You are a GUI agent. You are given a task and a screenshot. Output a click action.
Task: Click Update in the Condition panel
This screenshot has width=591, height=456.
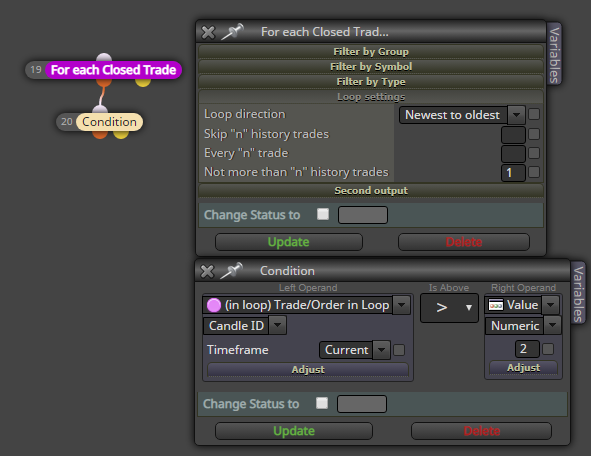294,431
